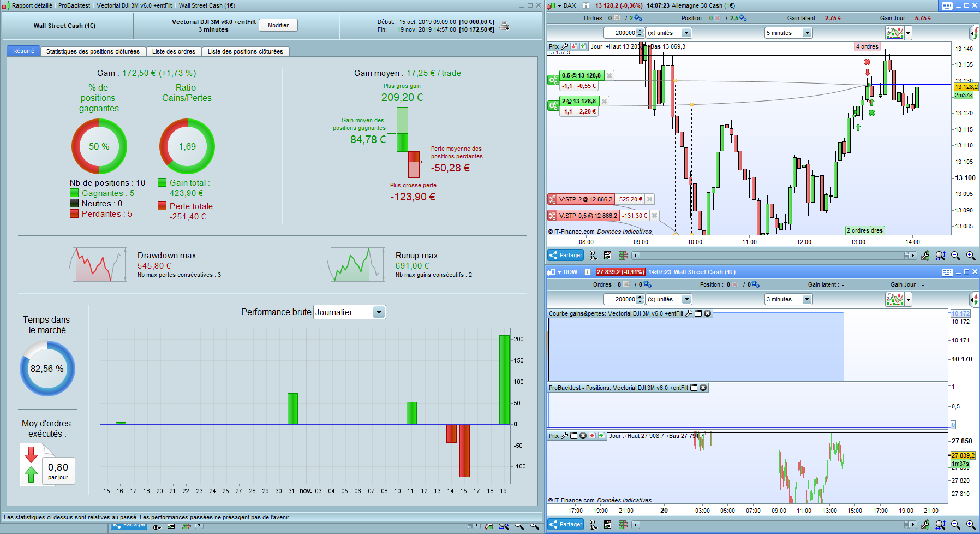Close the Courbe gains&pertes panel
Screen dimensions: 980x534
point(708,313)
